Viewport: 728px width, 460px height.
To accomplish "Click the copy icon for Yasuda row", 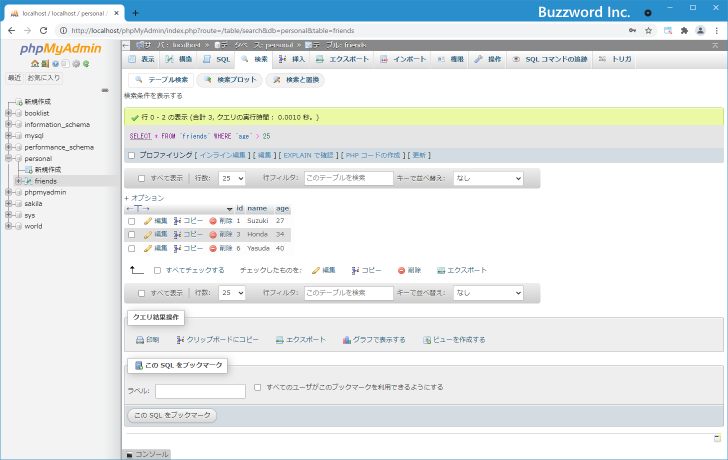I will pos(178,248).
